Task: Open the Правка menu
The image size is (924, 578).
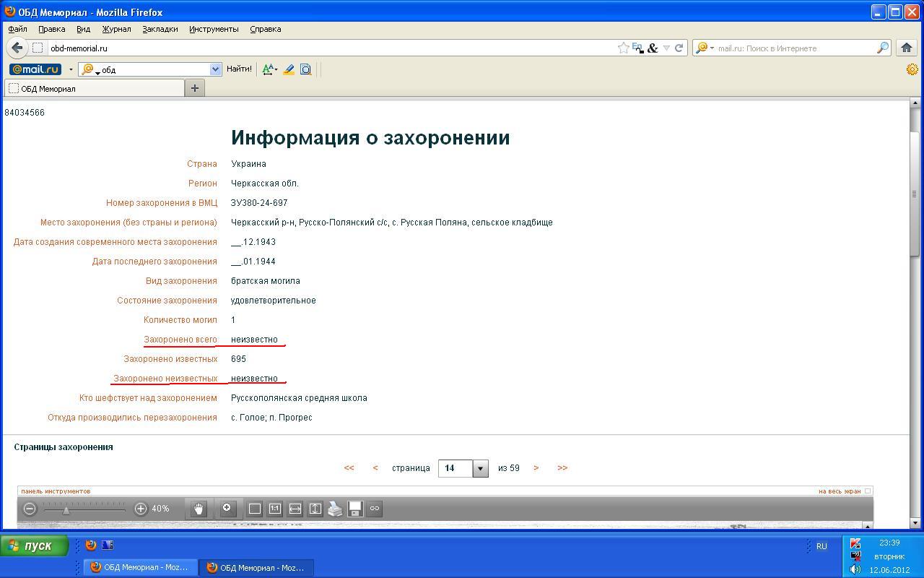Action: pos(52,29)
